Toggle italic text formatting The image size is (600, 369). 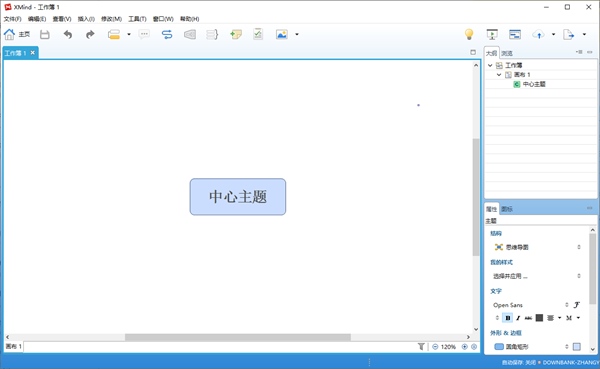click(x=518, y=318)
